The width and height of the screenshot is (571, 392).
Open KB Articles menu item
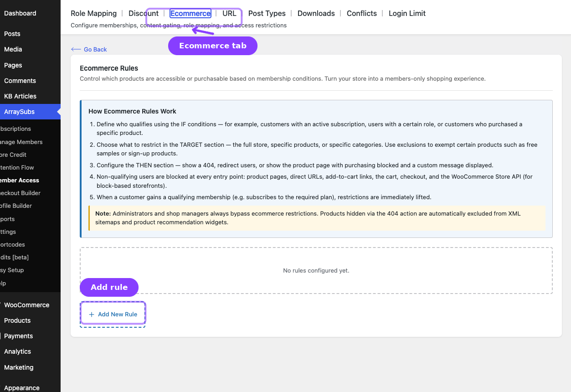click(x=30, y=96)
